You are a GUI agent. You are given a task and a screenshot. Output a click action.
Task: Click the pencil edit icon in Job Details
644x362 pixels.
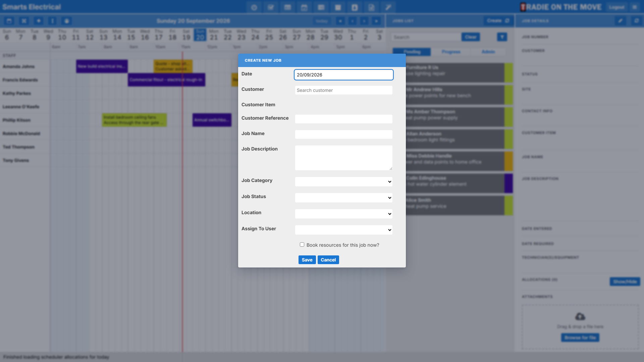pyautogui.click(x=621, y=21)
